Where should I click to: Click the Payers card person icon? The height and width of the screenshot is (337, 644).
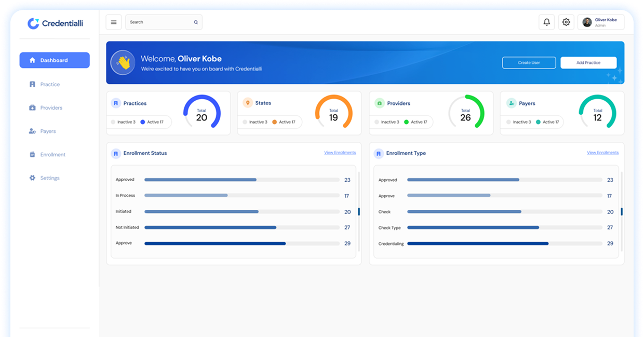512,103
